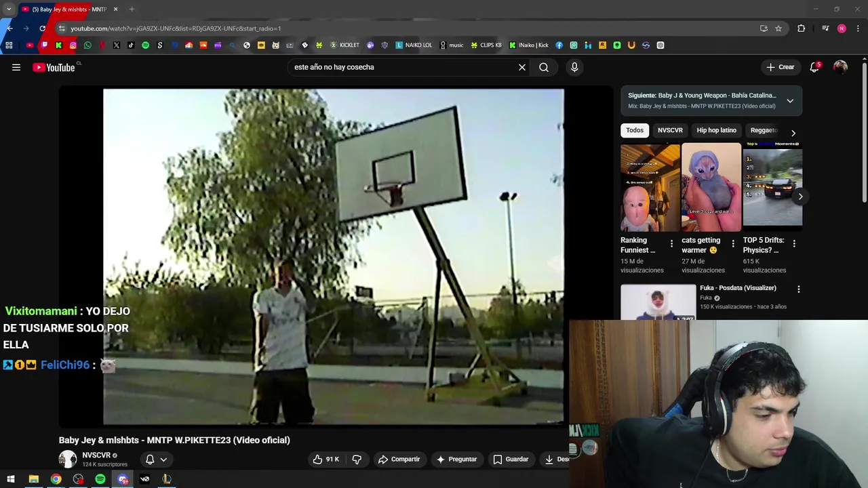Viewport: 868px width, 488px height.
Task: Open options for Fuka Posdata video
Action: click(x=798, y=289)
